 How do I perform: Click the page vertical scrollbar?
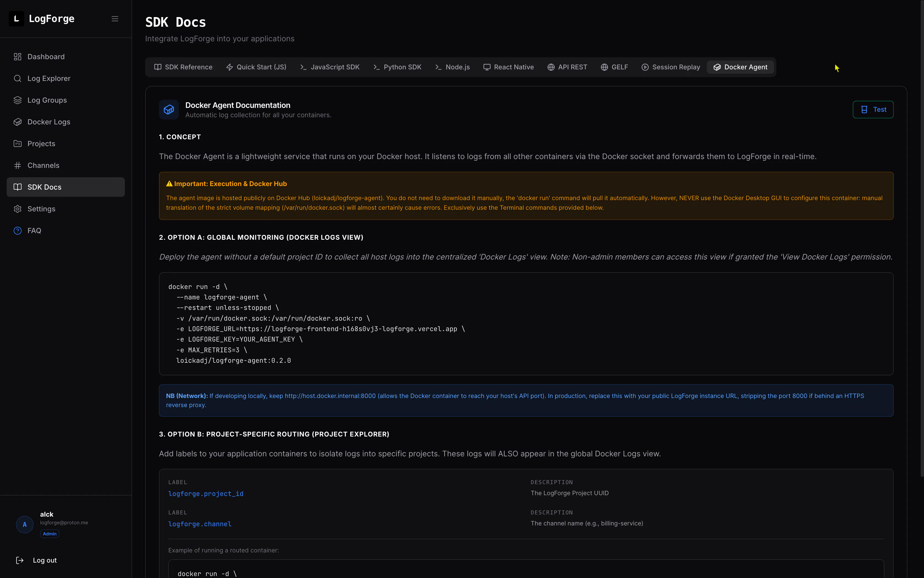(x=922, y=239)
